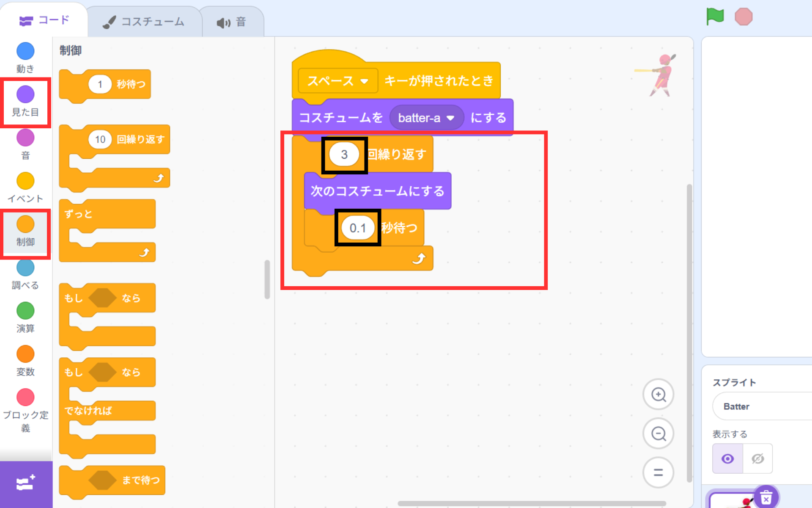This screenshot has width=812, height=508.
Task: Click the sprite name field Batter
Action: [x=761, y=406]
